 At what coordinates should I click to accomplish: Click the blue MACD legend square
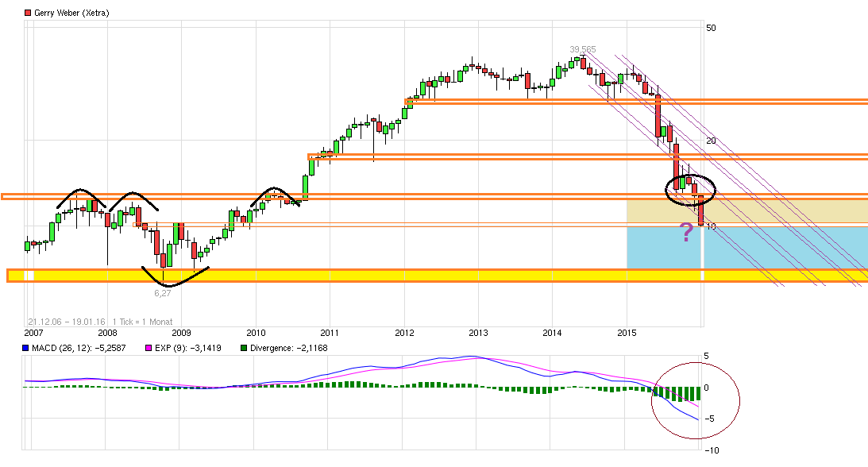[27, 348]
